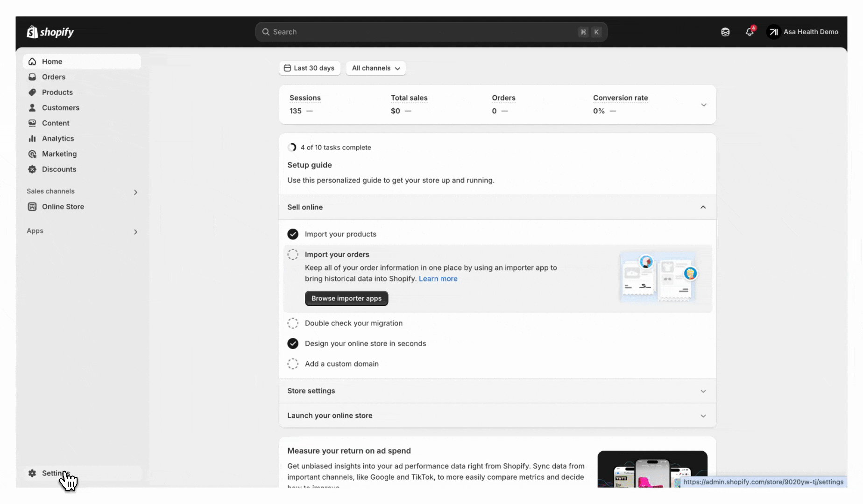Screen dimensions: 863x504
Task: Toggle the Import your products checkmark
Action: coord(293,234)
